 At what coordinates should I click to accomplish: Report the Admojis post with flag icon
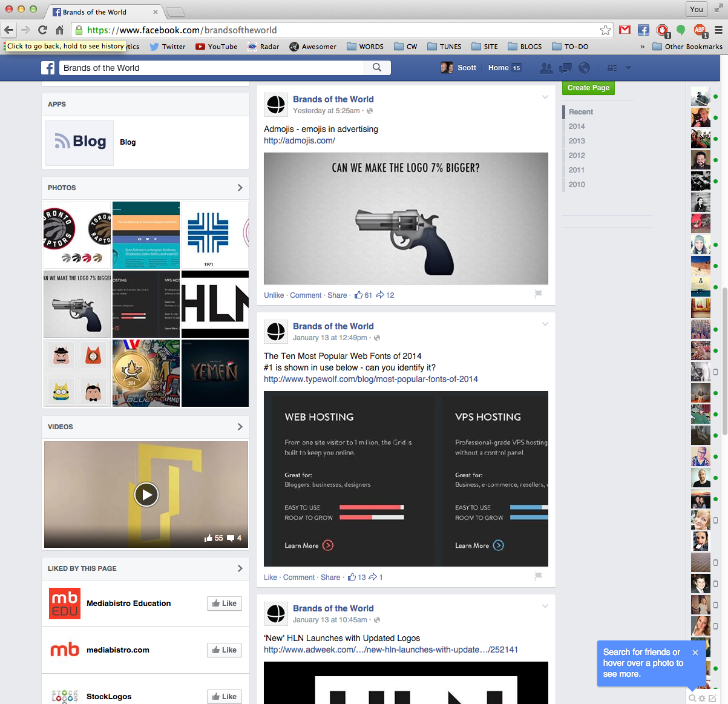pyautogui.click(x=538, y=294)
